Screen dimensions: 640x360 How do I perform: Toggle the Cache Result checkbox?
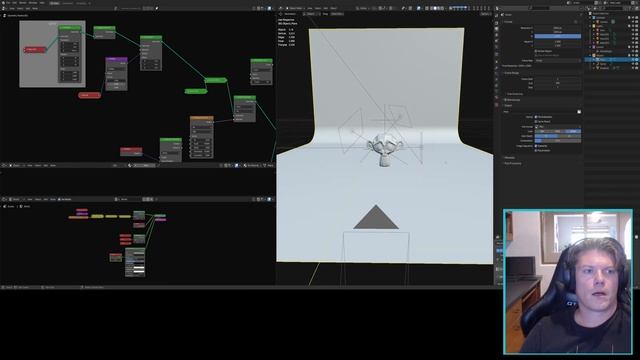536,122
